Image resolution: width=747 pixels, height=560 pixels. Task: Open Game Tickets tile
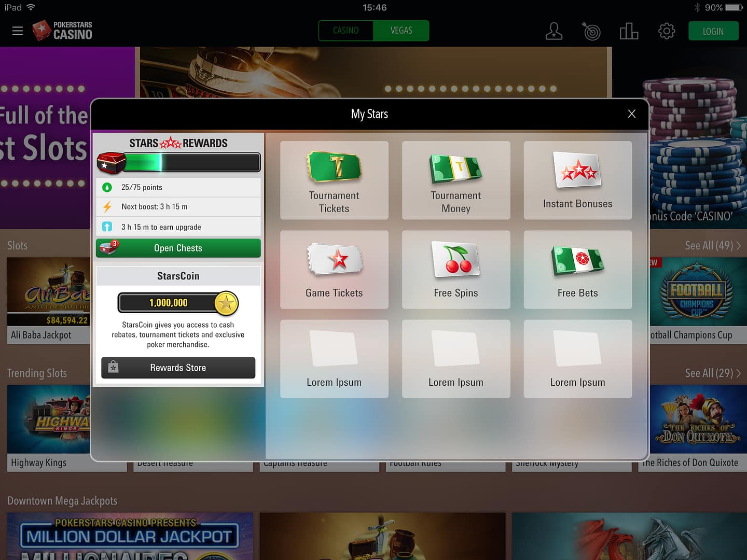(334, 270)
